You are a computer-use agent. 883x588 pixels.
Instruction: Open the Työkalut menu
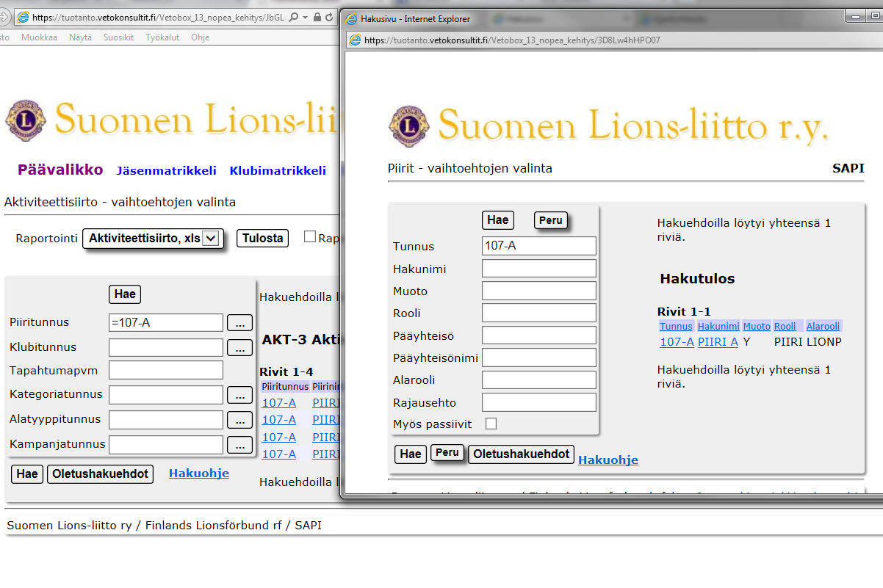coord(162,37)
